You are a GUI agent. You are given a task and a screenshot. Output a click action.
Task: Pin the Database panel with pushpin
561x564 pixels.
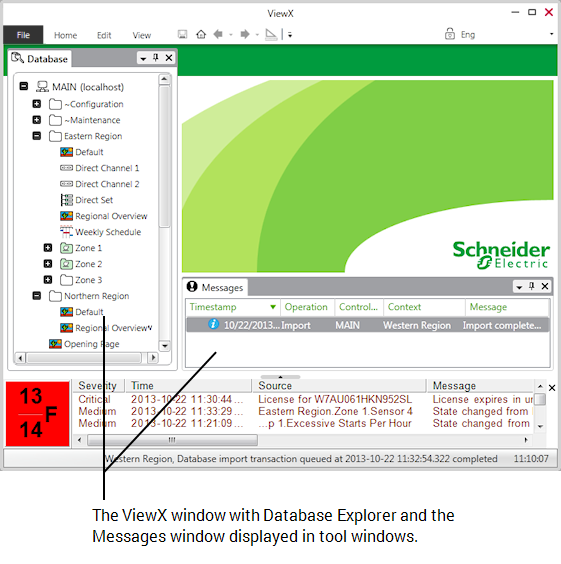(x=156, y=58)
